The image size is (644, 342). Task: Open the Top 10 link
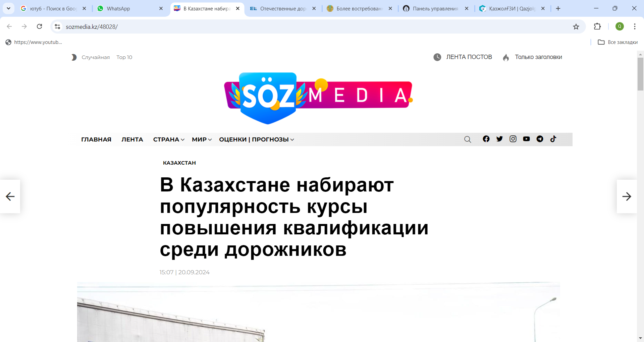pos(124,57)
